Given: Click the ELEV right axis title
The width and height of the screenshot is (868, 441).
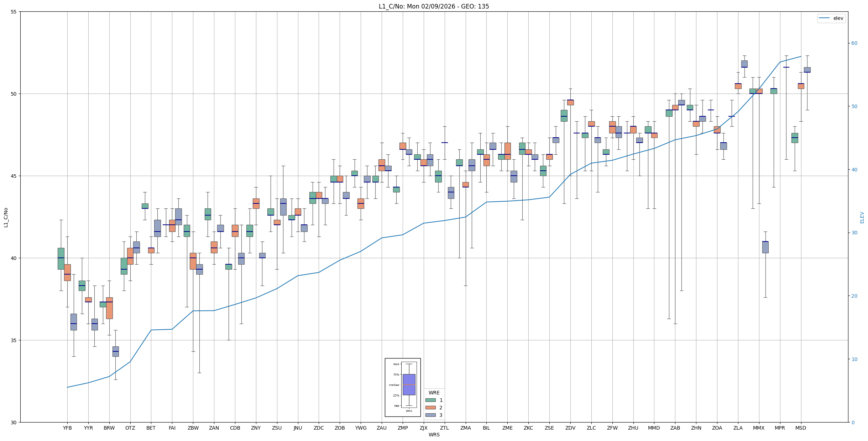Looking at the screenshot, I should (862, 217).
